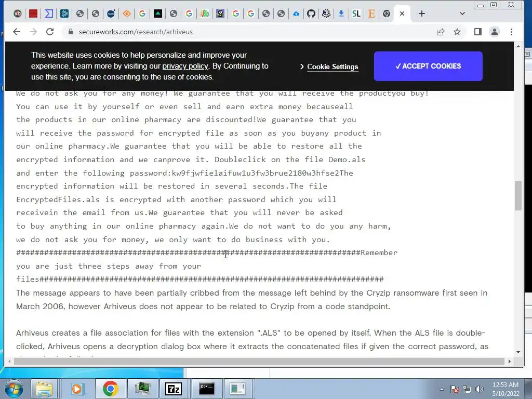Click the horizontal scrollbar thumb
532x399 pixels.
click(259, 362)
